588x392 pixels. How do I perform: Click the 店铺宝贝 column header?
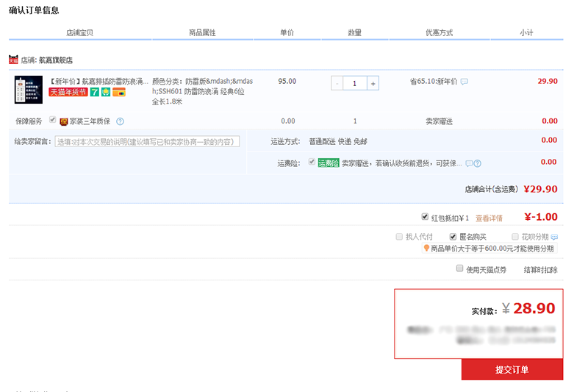tap(80, 32)
